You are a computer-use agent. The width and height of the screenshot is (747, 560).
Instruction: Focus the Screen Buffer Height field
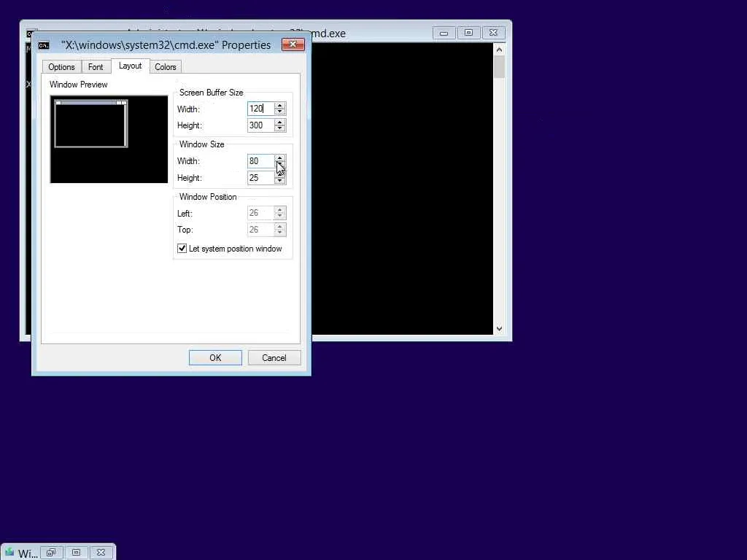click(x=260, y=125)
